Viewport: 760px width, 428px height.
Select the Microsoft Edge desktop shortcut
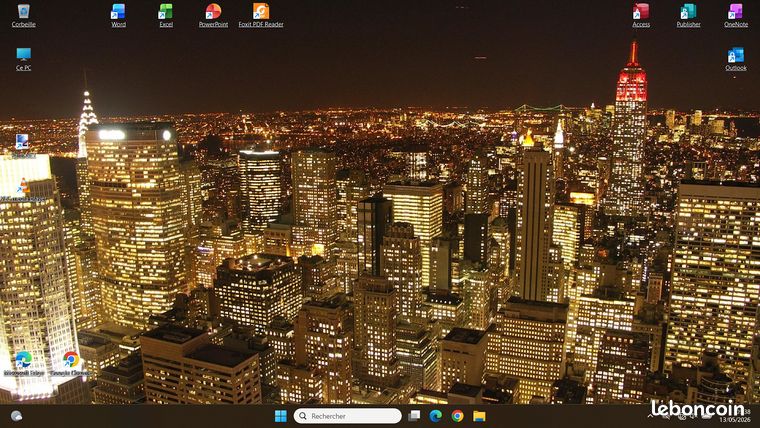pos(23,364)
